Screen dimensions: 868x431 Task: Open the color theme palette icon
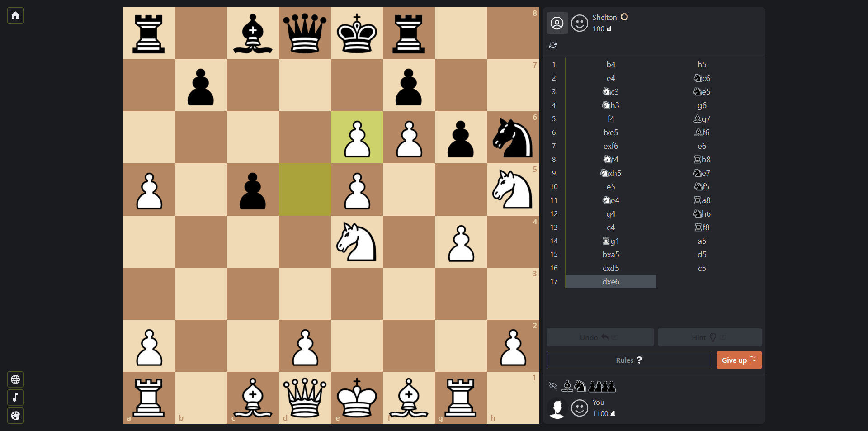15,416
